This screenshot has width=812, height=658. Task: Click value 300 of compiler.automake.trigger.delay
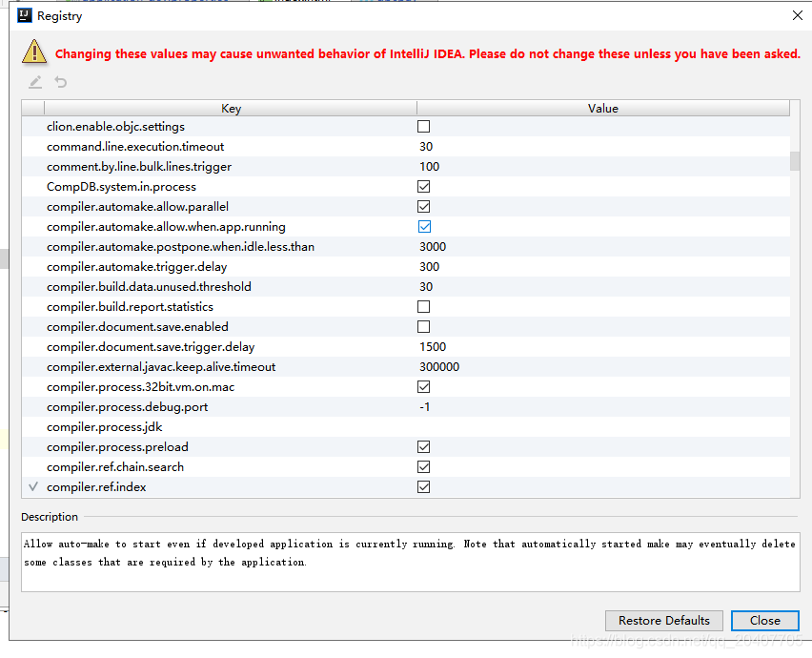point(429,267)
